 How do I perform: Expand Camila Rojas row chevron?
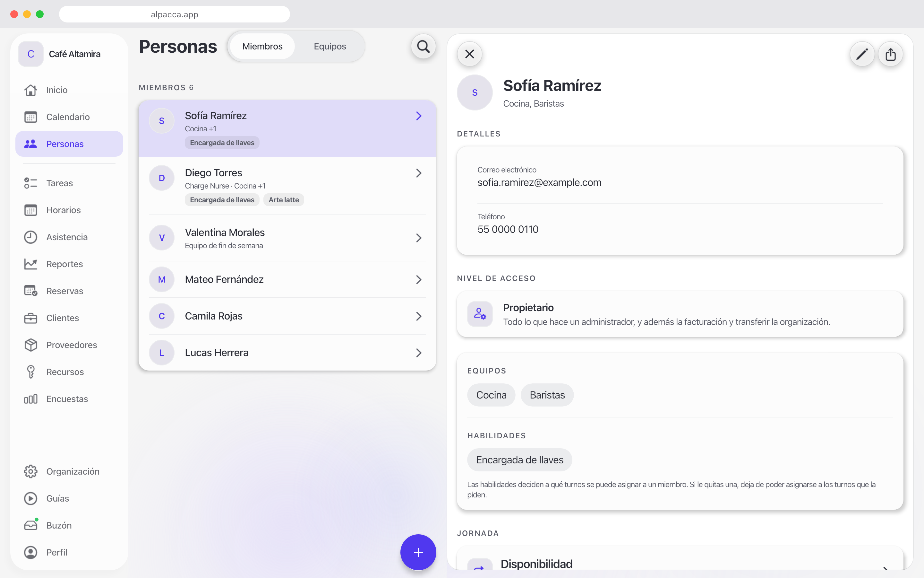coord(418,316)
